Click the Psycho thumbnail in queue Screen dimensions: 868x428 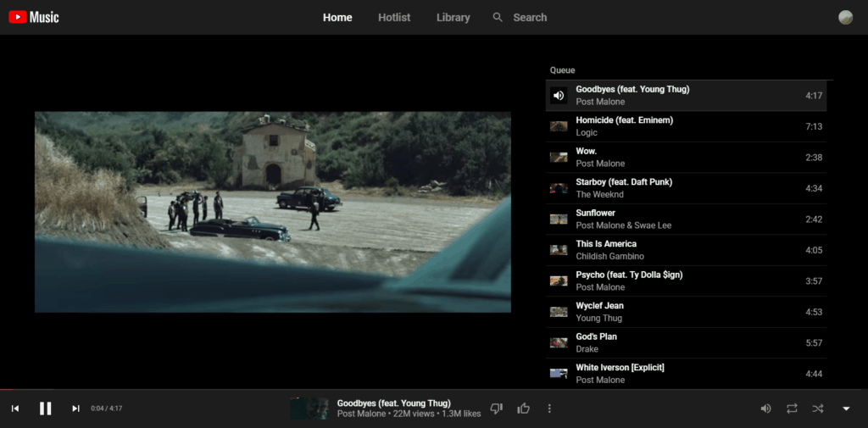pyautogui.click(x=559, y=281)
